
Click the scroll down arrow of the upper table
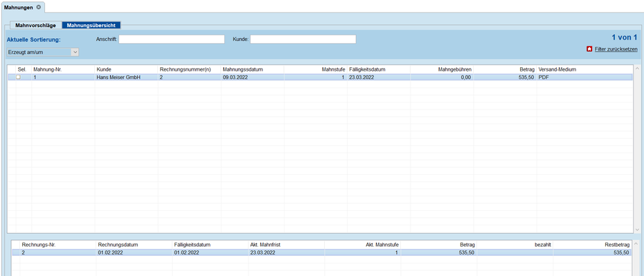[637, 230]
